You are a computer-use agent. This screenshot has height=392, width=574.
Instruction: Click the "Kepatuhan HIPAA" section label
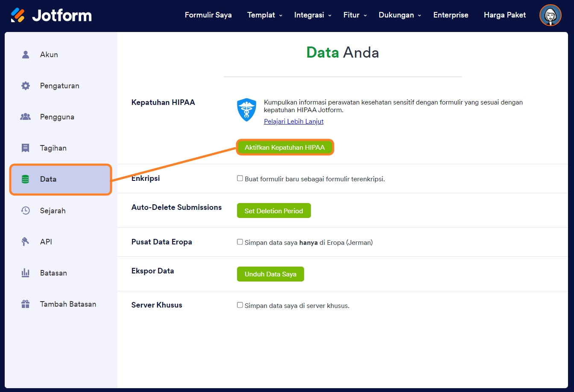tap(163, 102)
